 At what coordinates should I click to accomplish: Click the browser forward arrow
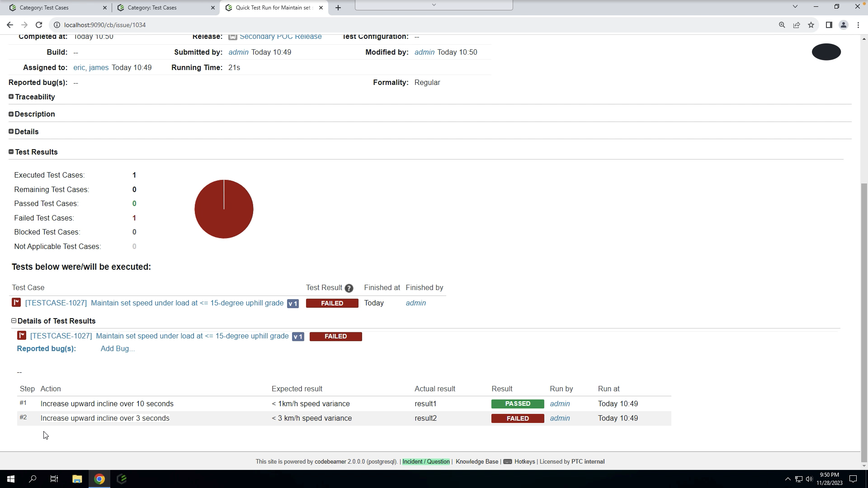coord(24,25)
